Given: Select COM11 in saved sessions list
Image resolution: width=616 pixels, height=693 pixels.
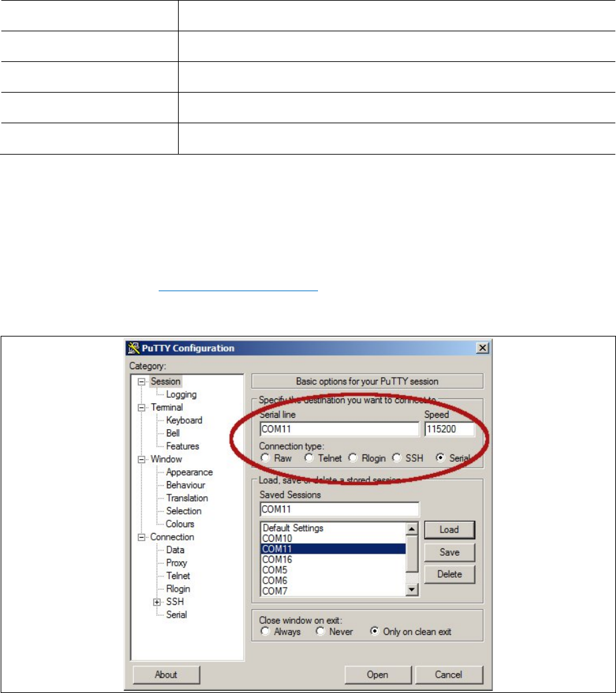Looking at the screenshot, I should coord(333,549).
